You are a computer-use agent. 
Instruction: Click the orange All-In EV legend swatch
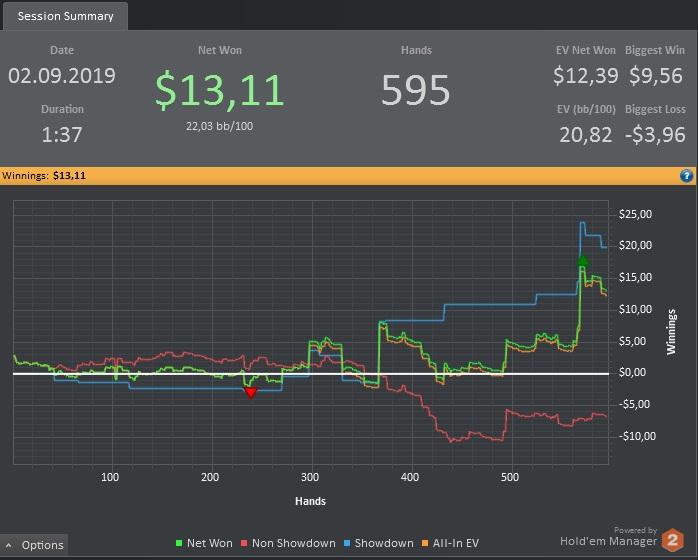(x=425, y=543)
